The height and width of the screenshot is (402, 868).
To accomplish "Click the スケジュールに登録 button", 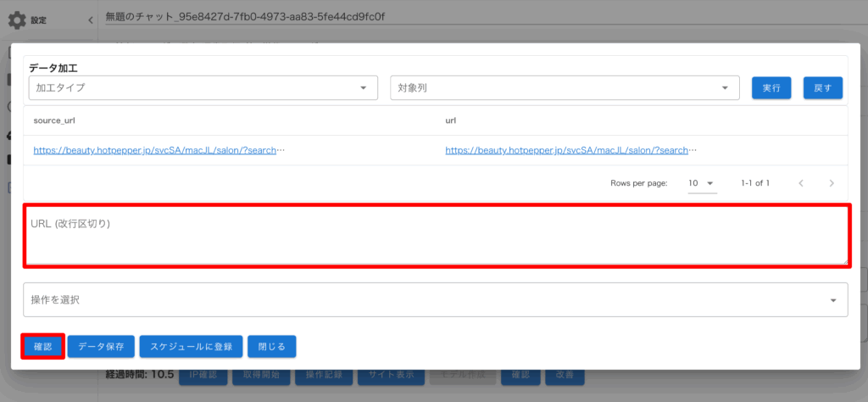I will (192, 346).
